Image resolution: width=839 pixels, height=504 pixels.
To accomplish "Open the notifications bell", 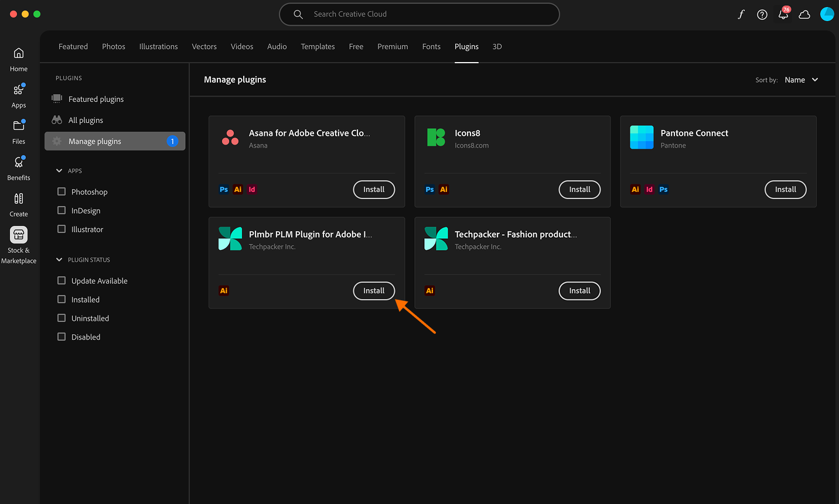I will pyautogui.click(x=783, y=14).
